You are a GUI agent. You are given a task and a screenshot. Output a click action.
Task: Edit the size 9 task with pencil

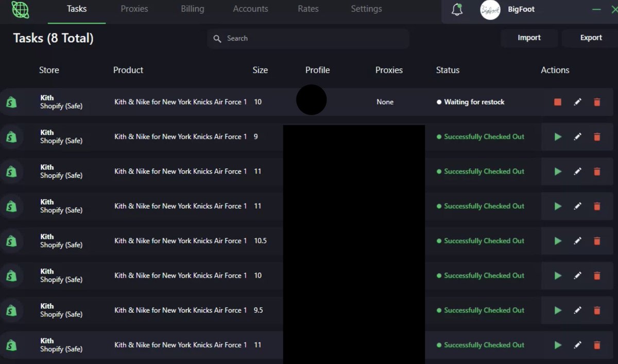point(577,137)
